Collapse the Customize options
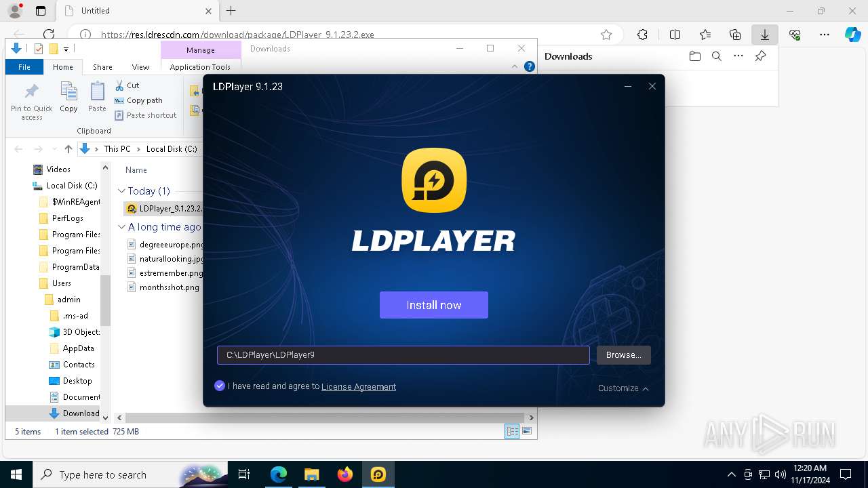 623,388
